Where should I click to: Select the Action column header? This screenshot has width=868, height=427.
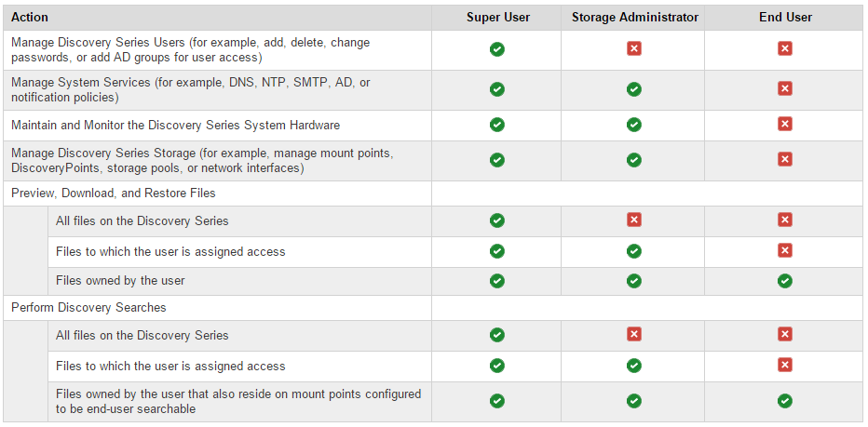pyautogui.click(x=30, y=17)
